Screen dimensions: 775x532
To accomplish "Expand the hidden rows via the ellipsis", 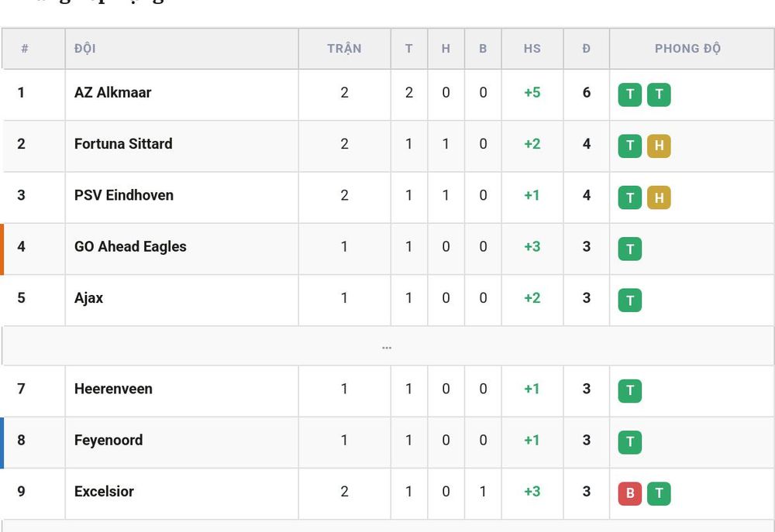I will coord(387,347).
